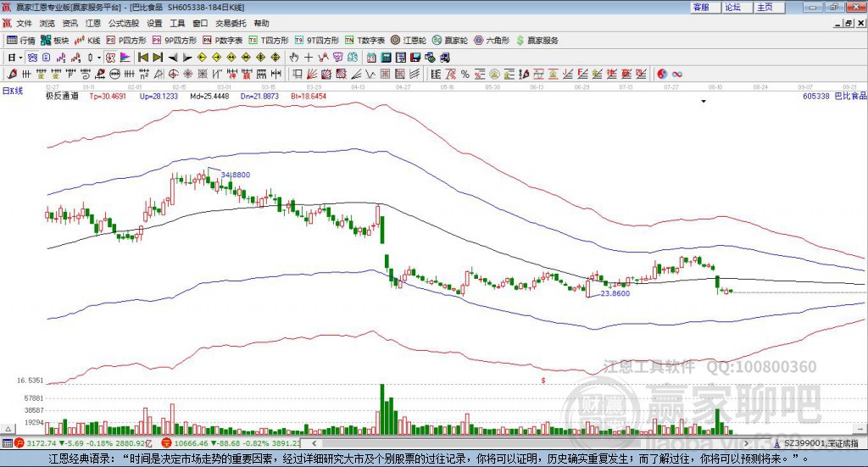This screenshot has width=868, height=467.
Task: Open the calculator icon
Action: [x=386, y=58]
